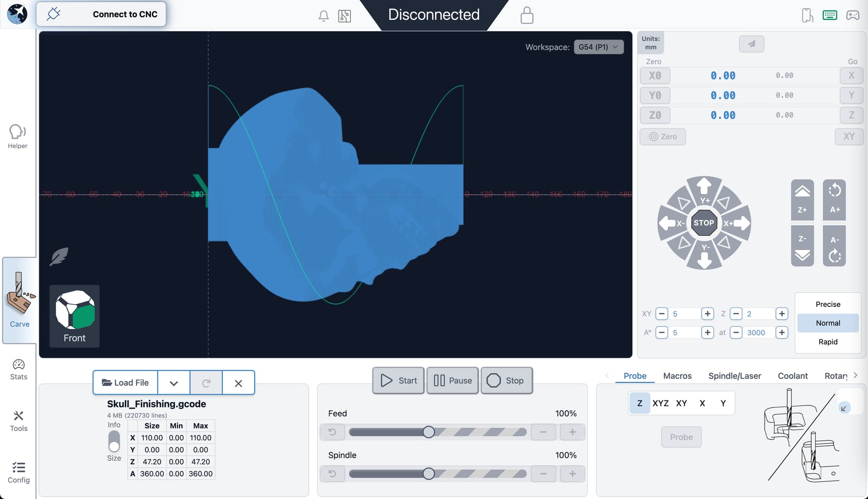868x499 pixels.
Task: Select the Precise jog preset
Action: coord(827,304)
